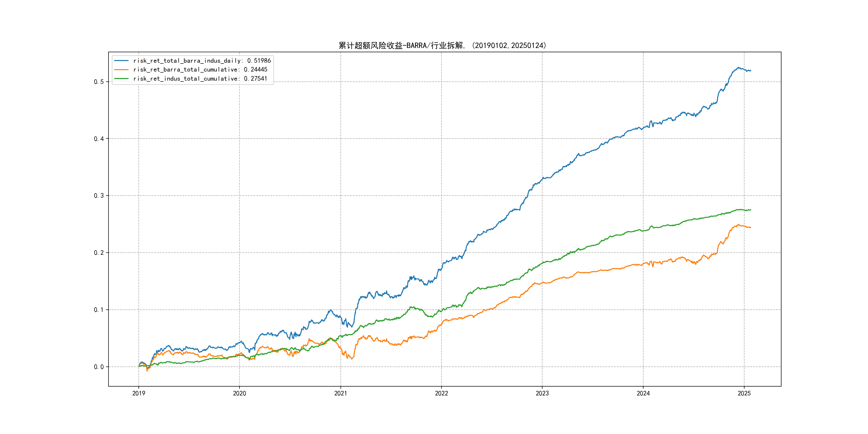The width and height of the screenshot is (868, 434).
Task: Click the 2022 x-axis tick label
Action: (442, 393)
